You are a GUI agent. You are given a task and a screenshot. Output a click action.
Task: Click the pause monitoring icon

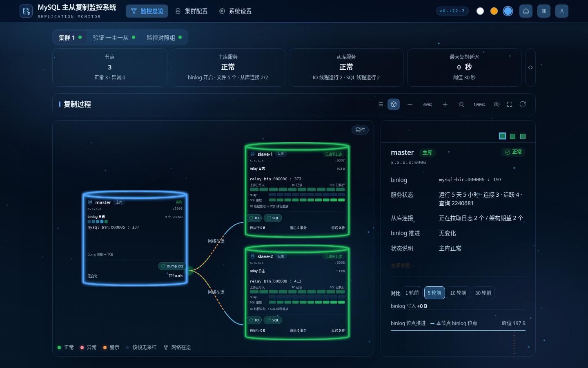tap(544, 11)
